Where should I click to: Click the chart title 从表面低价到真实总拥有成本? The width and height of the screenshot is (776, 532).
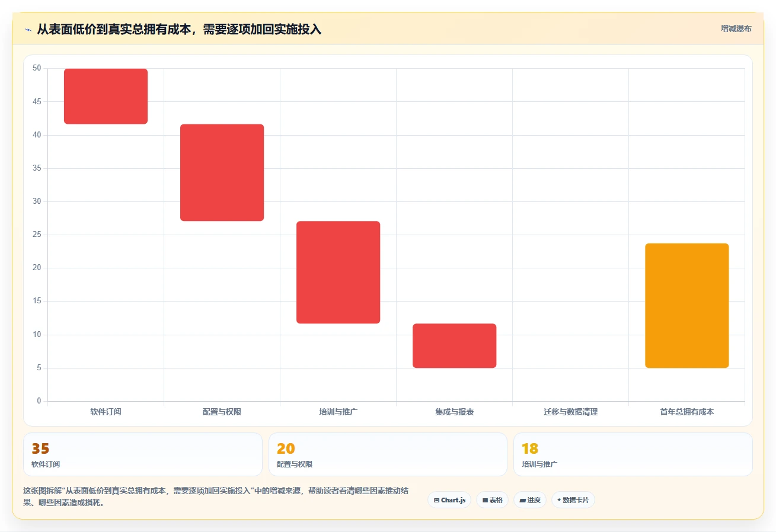pos(179,29)
